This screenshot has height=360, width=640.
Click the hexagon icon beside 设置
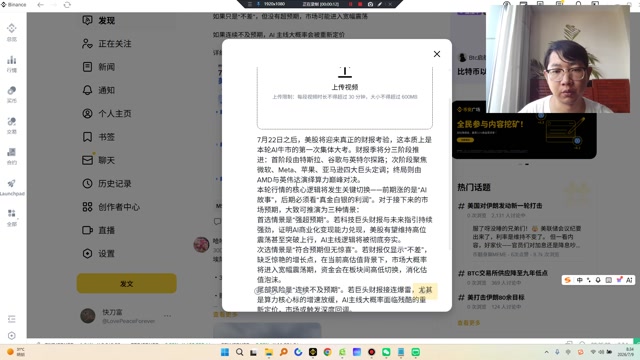[x=87, y=253]
